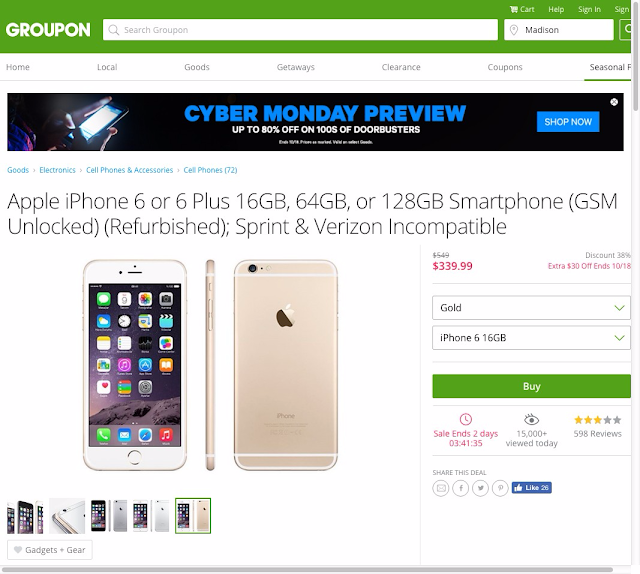Open the iPhone 6 16GB dropdown
The width and height of the screenshot is (640, 574).
click(x=531, y=338)
